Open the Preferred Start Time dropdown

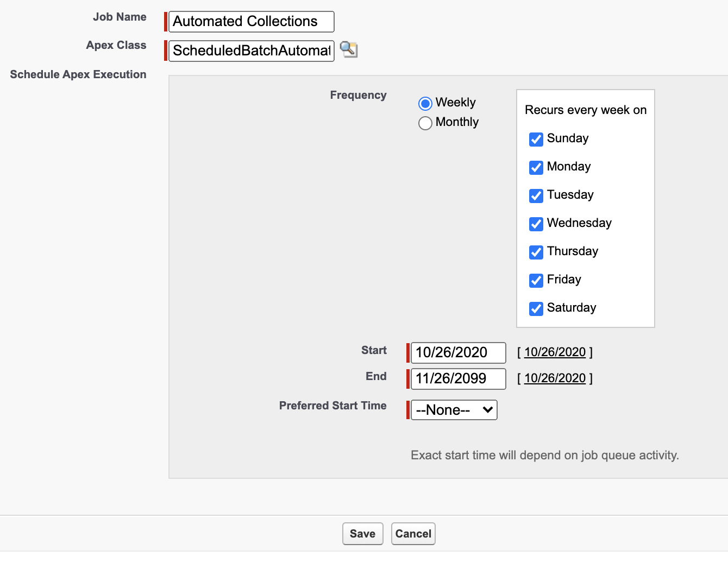point(454,410)
